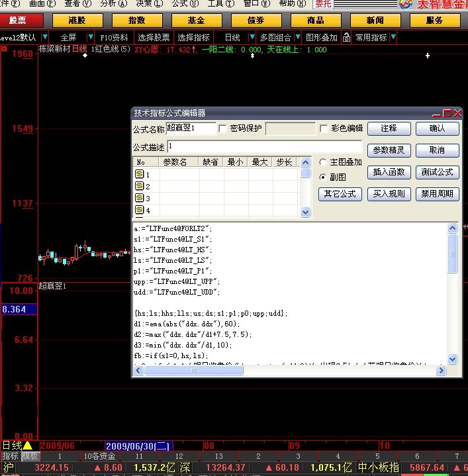
Task: Click the 公式描述 input field
Action: tap(264, 146)
